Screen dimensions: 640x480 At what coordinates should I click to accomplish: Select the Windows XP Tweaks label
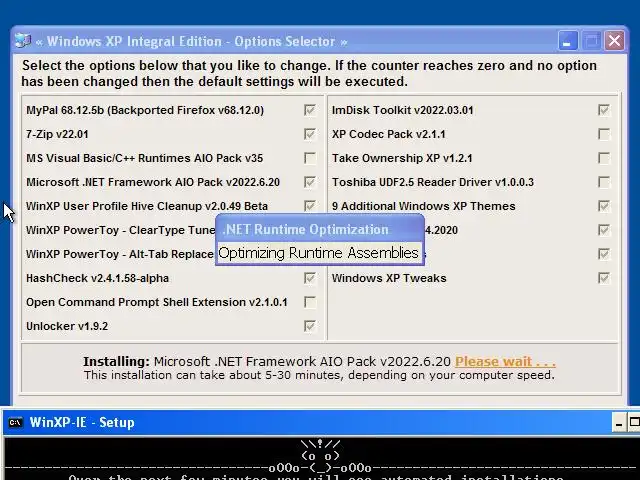(389, 278)
